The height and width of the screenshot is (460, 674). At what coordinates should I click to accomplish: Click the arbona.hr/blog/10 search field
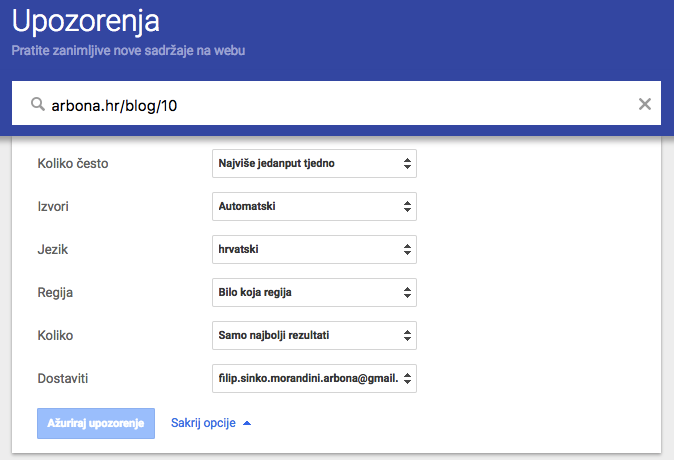(336, 103)
